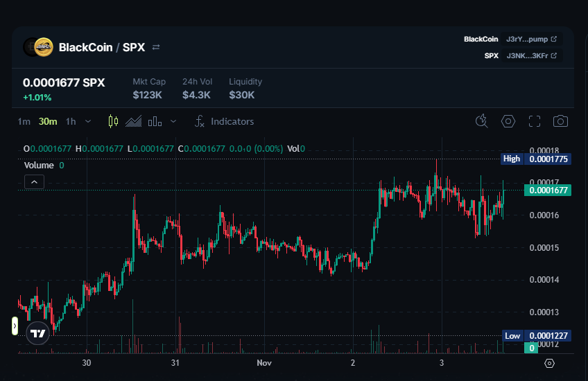Take a chart snapshot with camera icon
The image size is (588, 381).
pos(561,121)
